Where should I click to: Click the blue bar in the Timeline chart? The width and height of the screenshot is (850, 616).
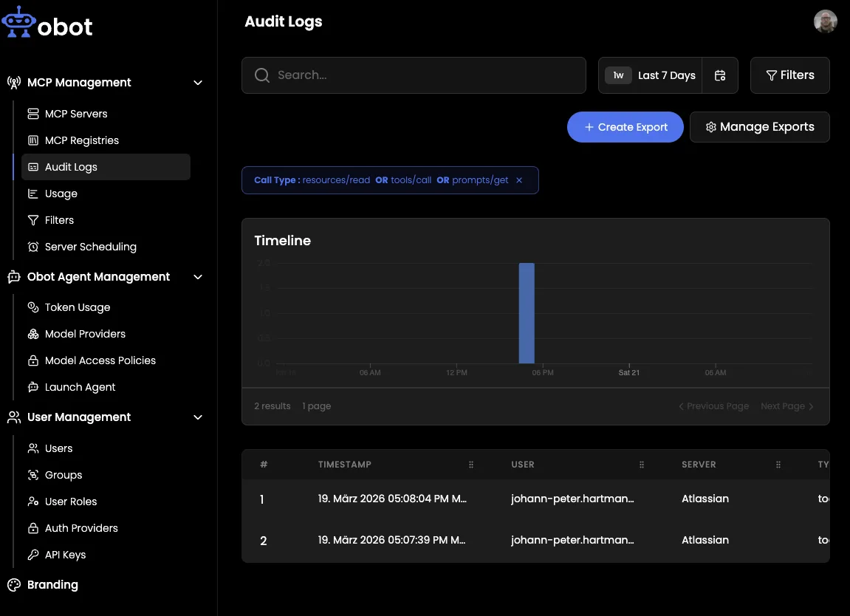point(526,313)
